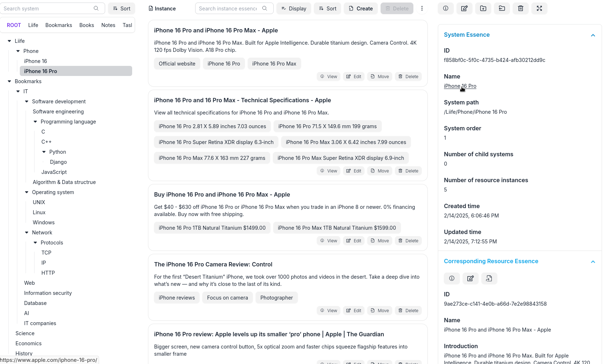Click Sort in the instance toolbar
Screen dimensions: 606x364
pyautogui.click(x=328, y=8)
